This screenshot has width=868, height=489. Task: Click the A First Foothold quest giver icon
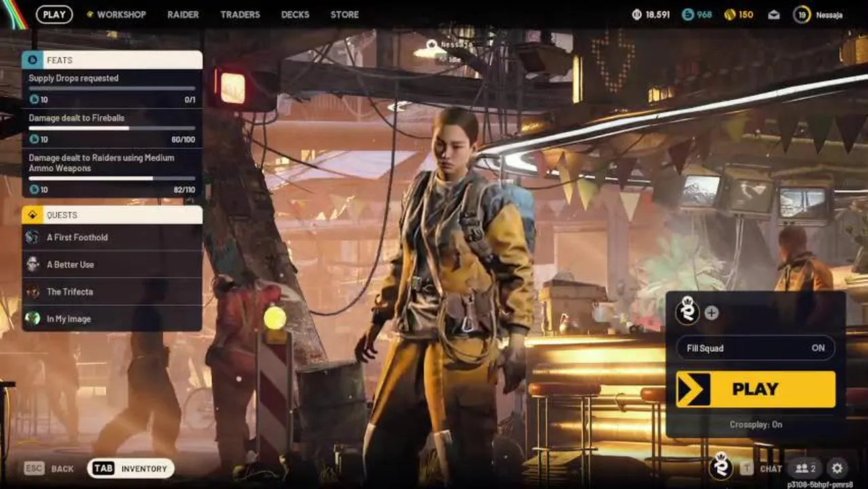tap(32, 237)
